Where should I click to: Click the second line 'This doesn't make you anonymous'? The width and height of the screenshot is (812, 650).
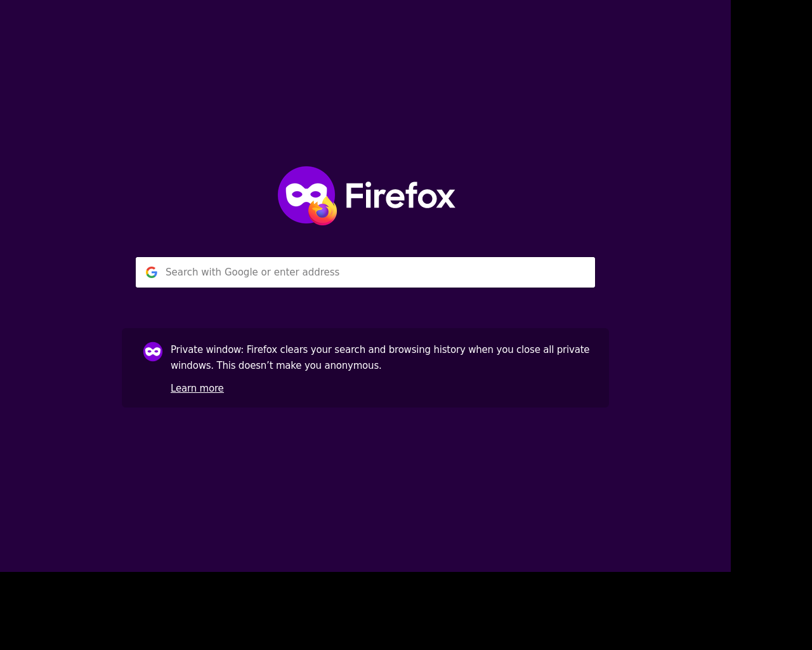299,366
